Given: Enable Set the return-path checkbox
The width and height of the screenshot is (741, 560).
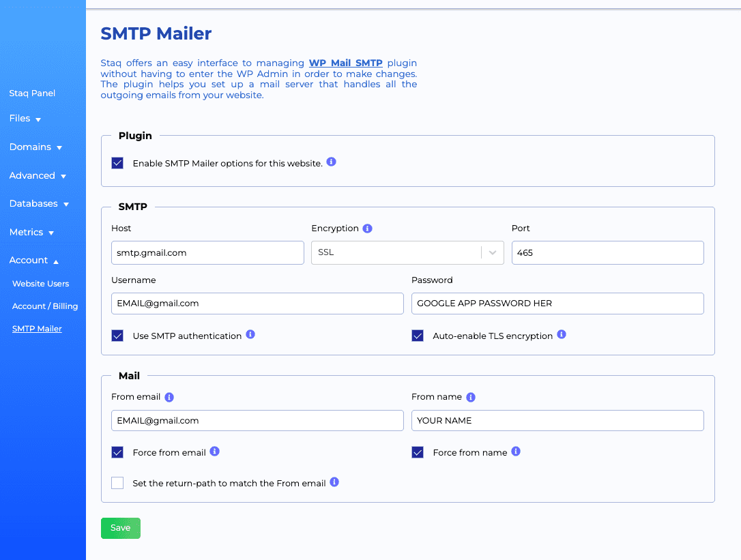Looking at the screenshot, I should click(x=117, y=483).
